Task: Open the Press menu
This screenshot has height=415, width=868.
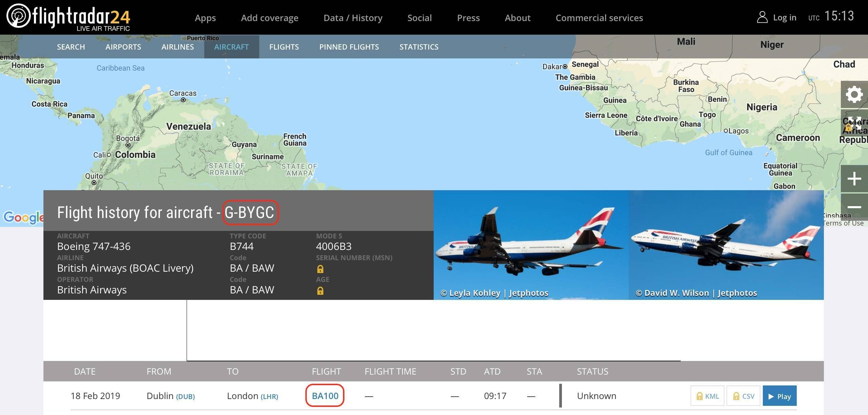Action: coord(468,18)
